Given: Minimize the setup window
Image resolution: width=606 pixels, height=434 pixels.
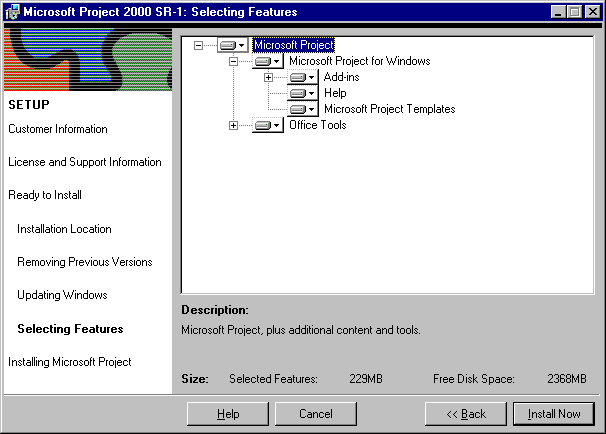Looking at the screenshot, I should [558, 12].
